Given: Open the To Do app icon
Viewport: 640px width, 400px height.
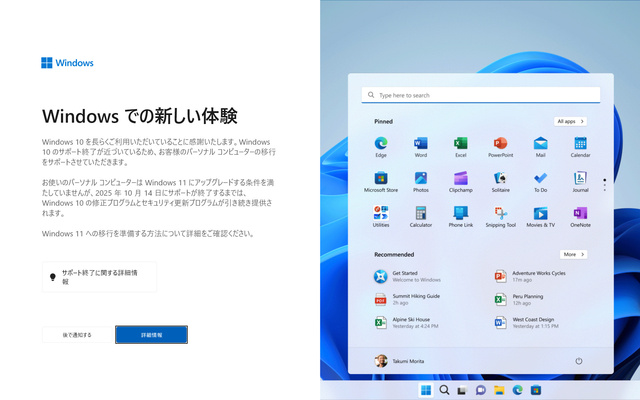Looking at the screenshot, I should [540, 178].
